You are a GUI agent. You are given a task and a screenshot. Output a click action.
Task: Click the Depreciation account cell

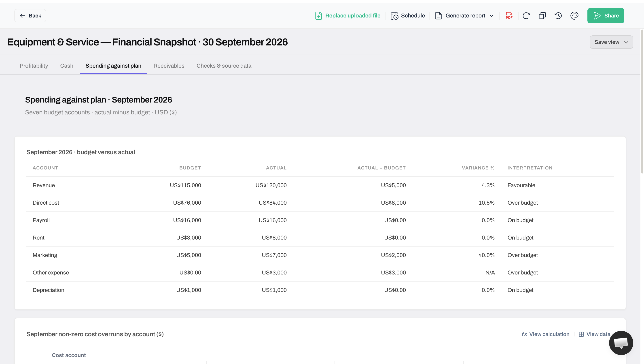(48, 290)
